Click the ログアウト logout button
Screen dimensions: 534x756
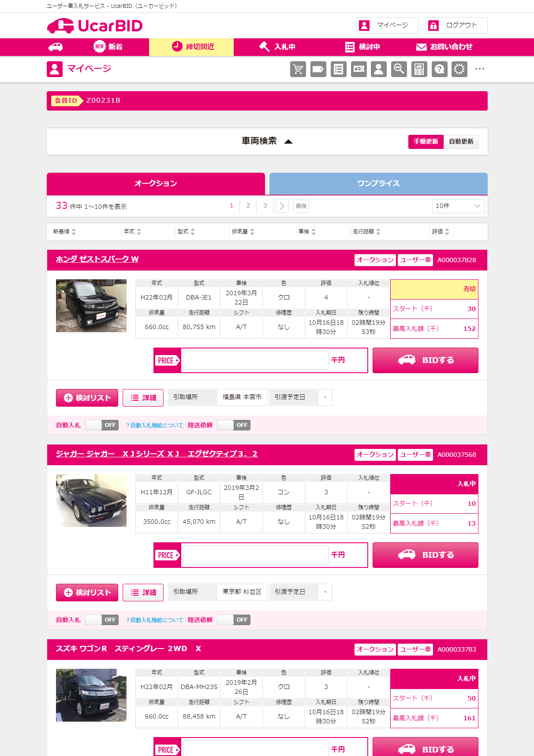pos(456,26)
